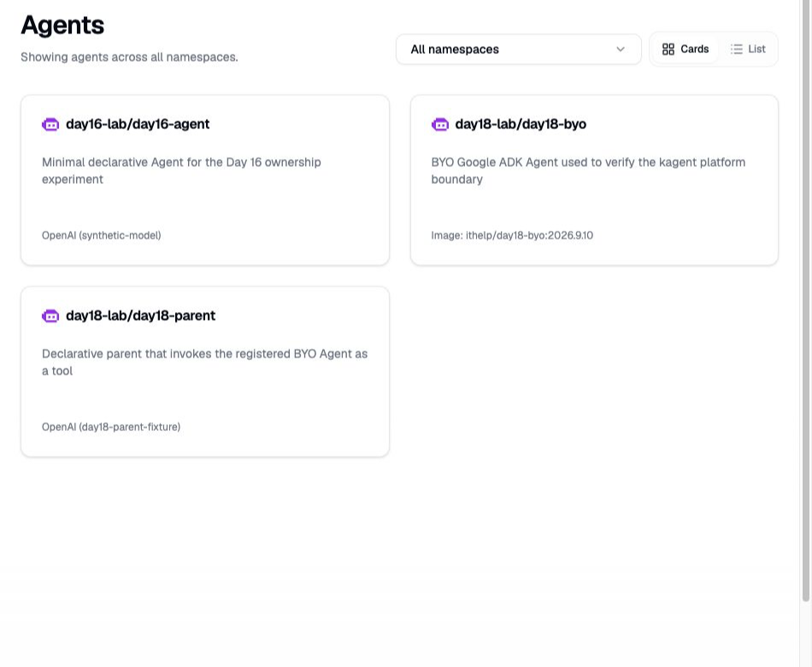Click 'Image: ithelp/day18-byo:2026.9.10' label
The height and width of the screenshot is (667, 812).
(x=512, y=235)
